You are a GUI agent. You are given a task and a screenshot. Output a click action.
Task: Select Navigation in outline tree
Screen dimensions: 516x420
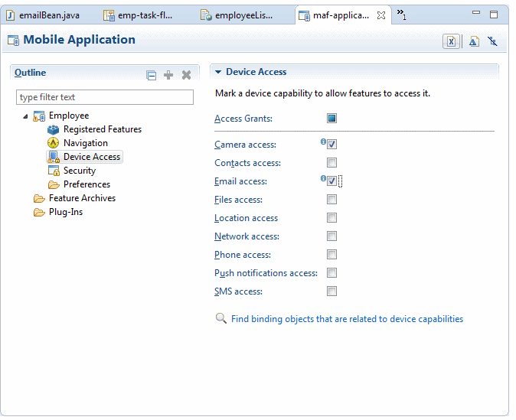pos(86,143)
